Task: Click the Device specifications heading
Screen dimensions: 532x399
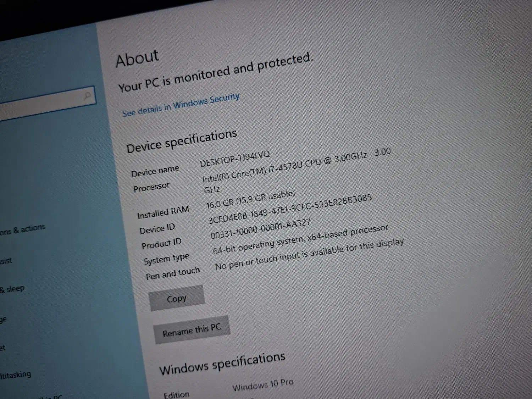Action: pos(182,141)
